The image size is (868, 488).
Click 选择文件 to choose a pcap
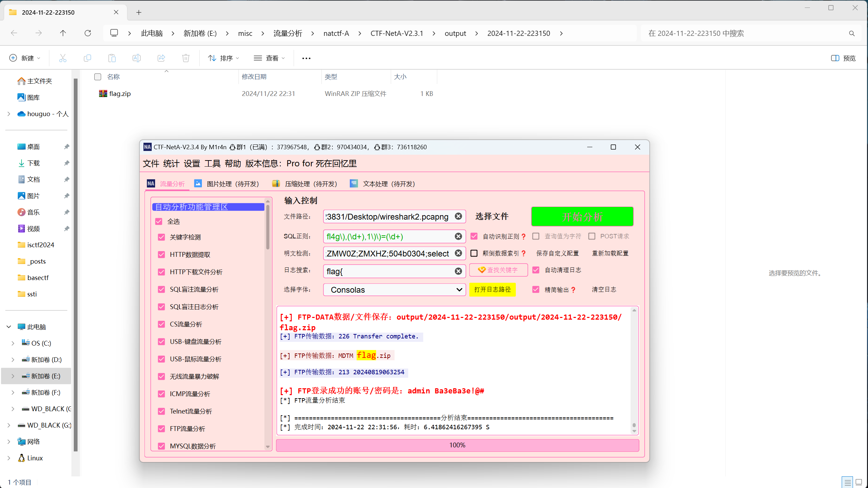click(492, 217)
